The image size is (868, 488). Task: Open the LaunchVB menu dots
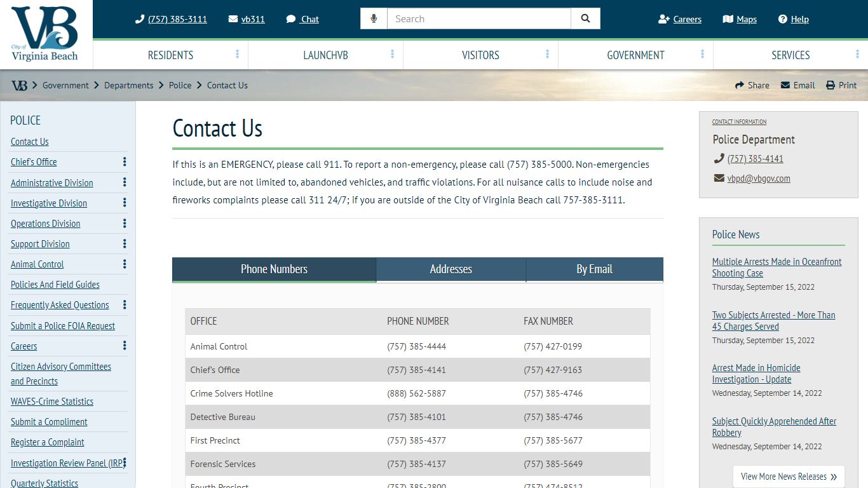point(392,55)
